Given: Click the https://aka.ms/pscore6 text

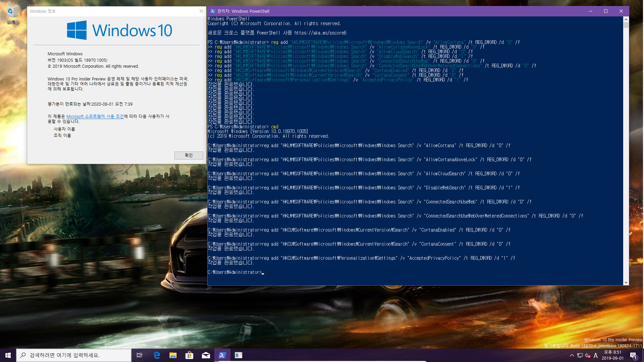Looking at the screenshot, I should coord(320,33).
